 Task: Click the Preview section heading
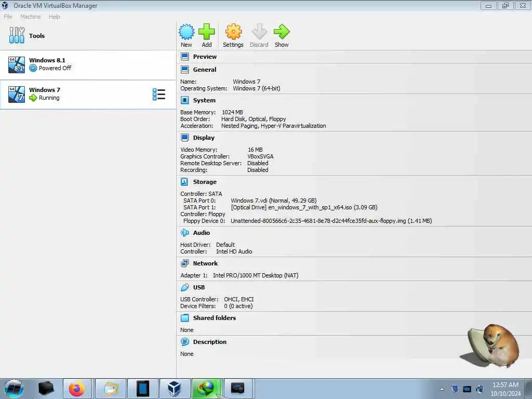click(205, 57)
